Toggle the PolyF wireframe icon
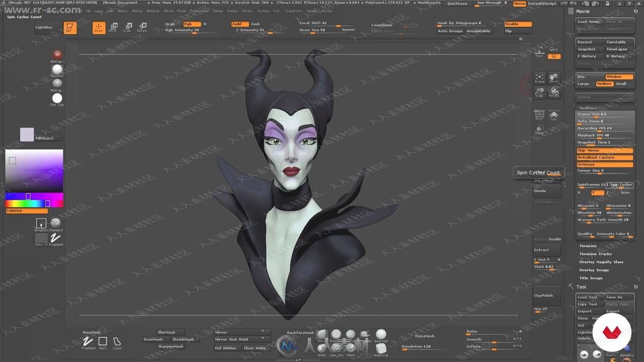This screenshot has height=362, width=644. coord(539,115)
